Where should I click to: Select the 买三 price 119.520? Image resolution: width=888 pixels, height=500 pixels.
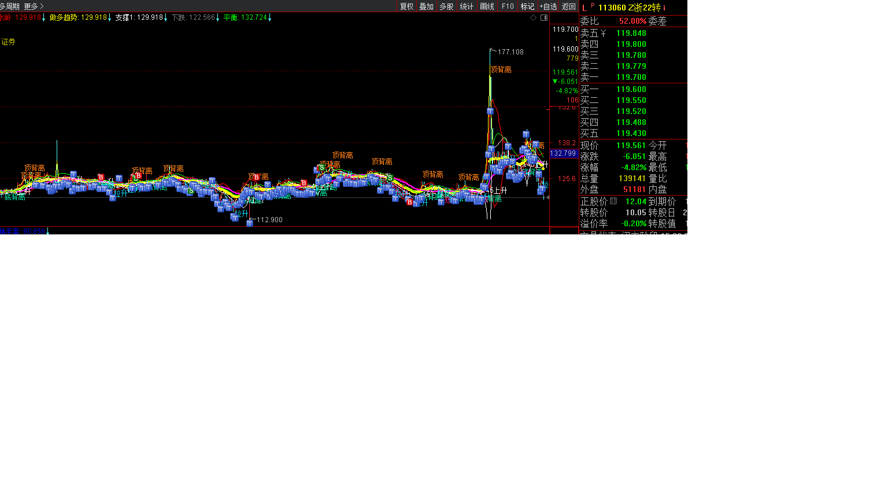pos(631,112)
